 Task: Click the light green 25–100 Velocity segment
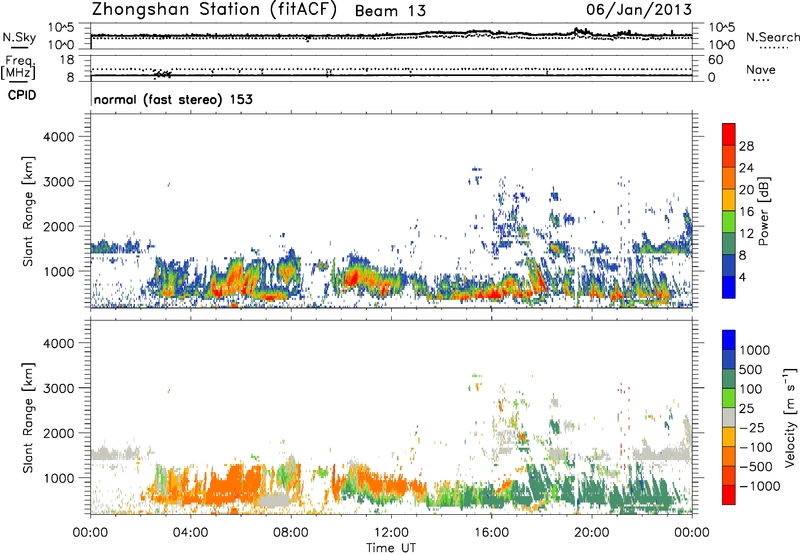point(729,398)
